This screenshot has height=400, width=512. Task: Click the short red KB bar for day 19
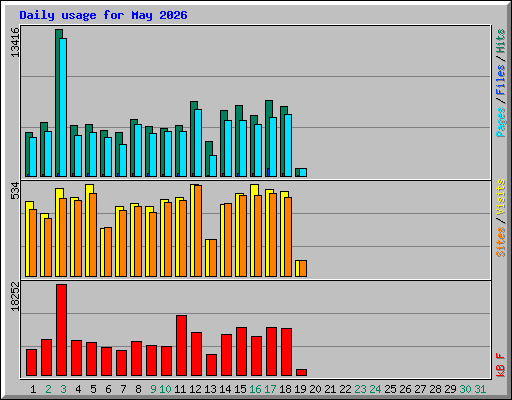[301, 372]
